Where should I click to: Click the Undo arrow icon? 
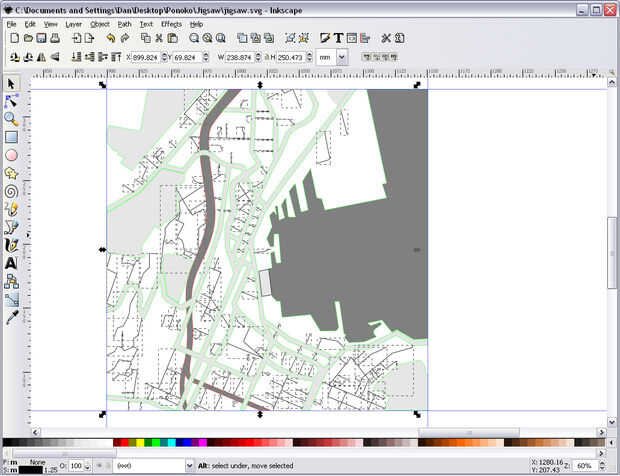pos(110,38)
